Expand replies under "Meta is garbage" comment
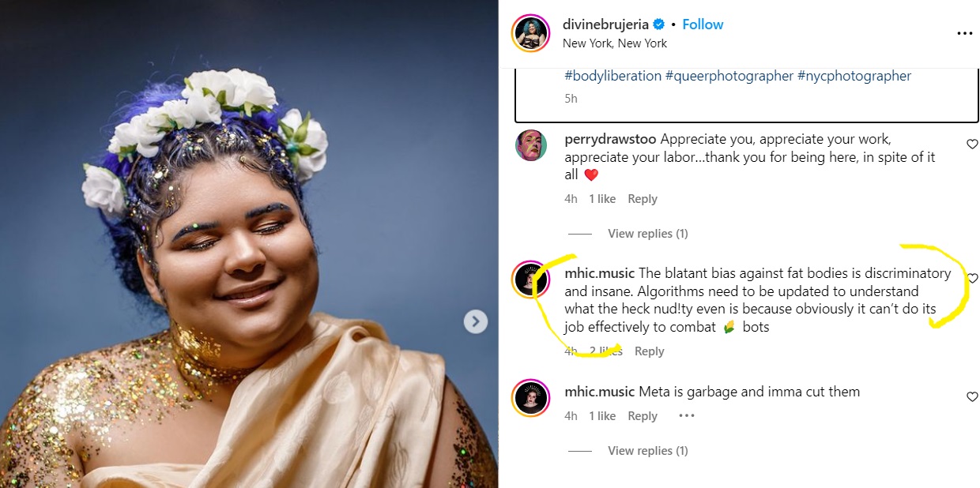980x488 pixels. pos(647,451)
